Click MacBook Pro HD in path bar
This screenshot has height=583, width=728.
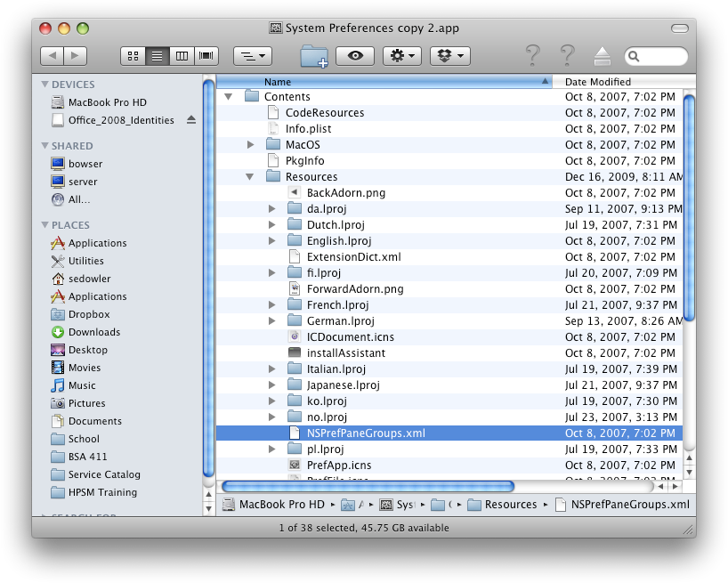point(274,505)
